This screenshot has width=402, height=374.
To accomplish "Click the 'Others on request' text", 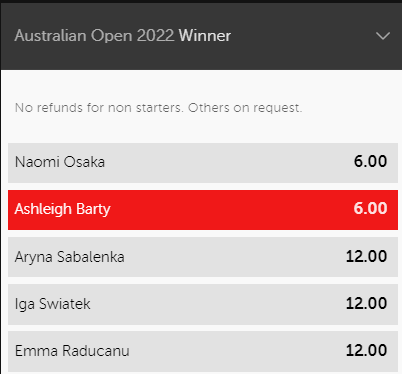I will pos(245,108).
